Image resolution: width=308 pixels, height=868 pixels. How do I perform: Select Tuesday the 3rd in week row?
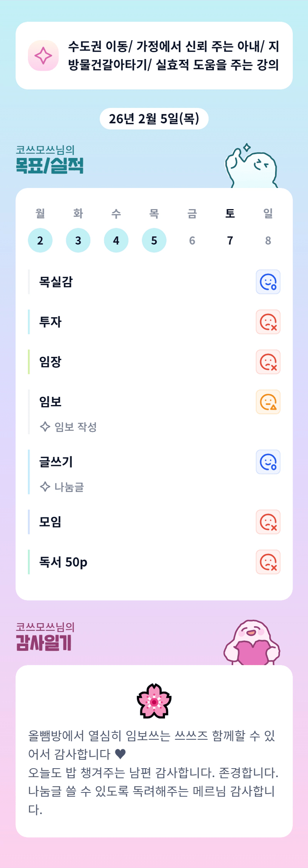78,240
